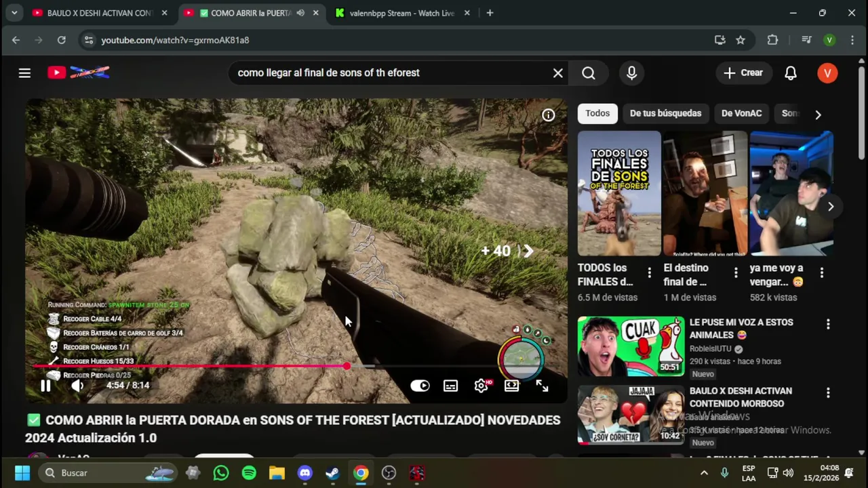This screenshot has height=488, width=868.
Task: Toggle the autoplay switch in the player
Action: click(420, 386)
